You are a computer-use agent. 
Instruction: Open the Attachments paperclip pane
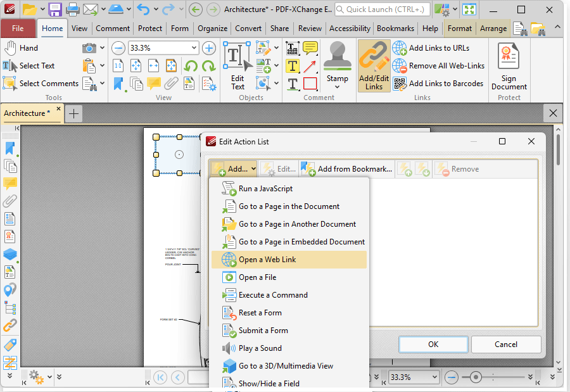pos(10,201)
